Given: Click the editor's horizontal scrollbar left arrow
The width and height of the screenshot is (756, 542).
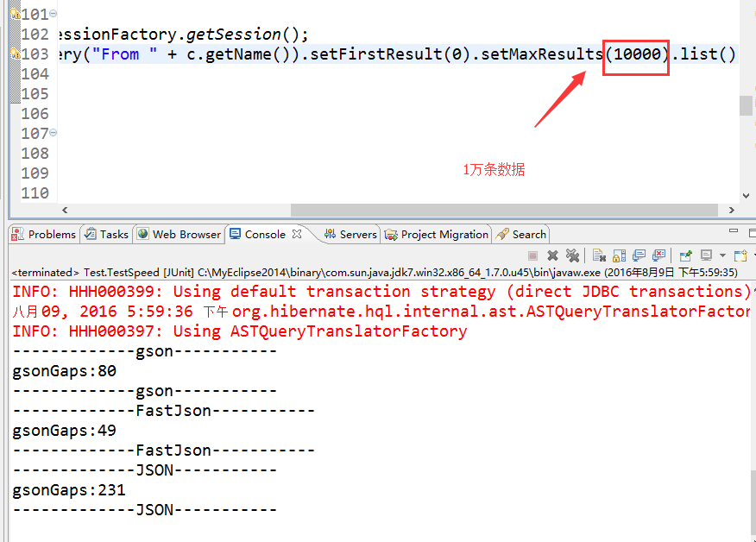Looking at the screenshot, I should [65, 210].
